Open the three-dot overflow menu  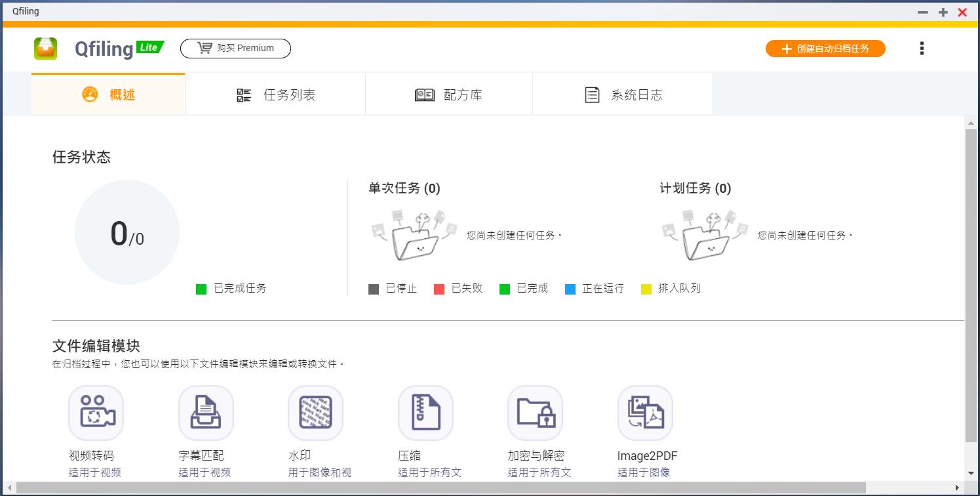[922, 48]
